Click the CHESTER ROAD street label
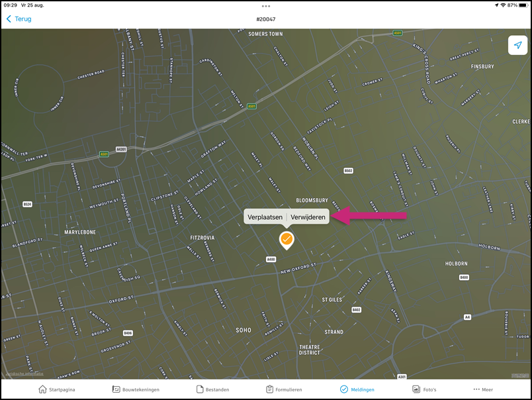532x400 pixels. [91, 75]
